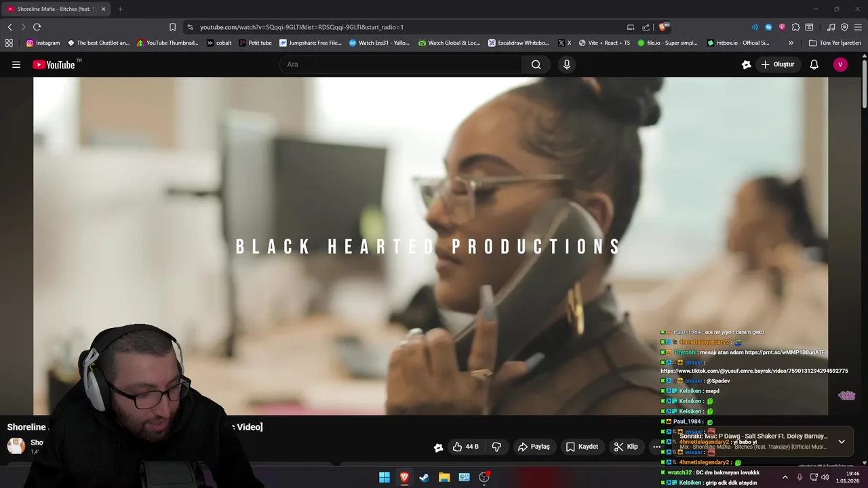The image size is (868, 488).
Task: Click Brave browser taskbar icon
Action: pyautogui.click(x=404, y=477)
